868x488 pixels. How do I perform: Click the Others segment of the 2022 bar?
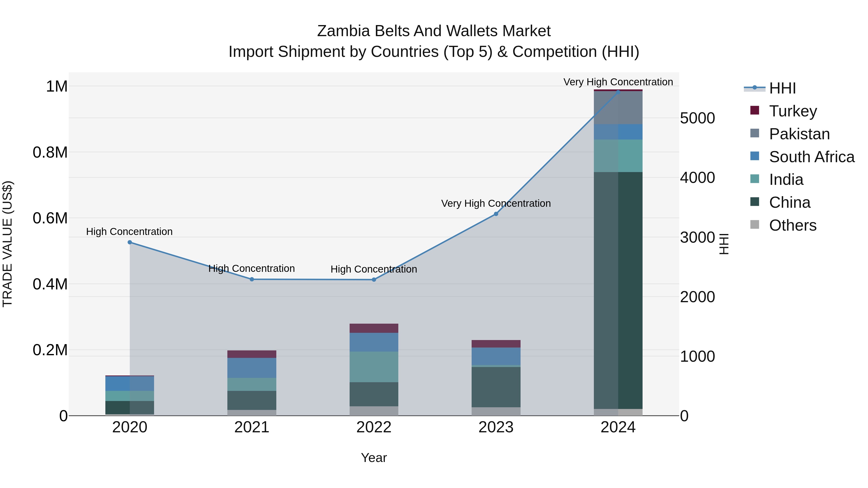pos(374,411)
